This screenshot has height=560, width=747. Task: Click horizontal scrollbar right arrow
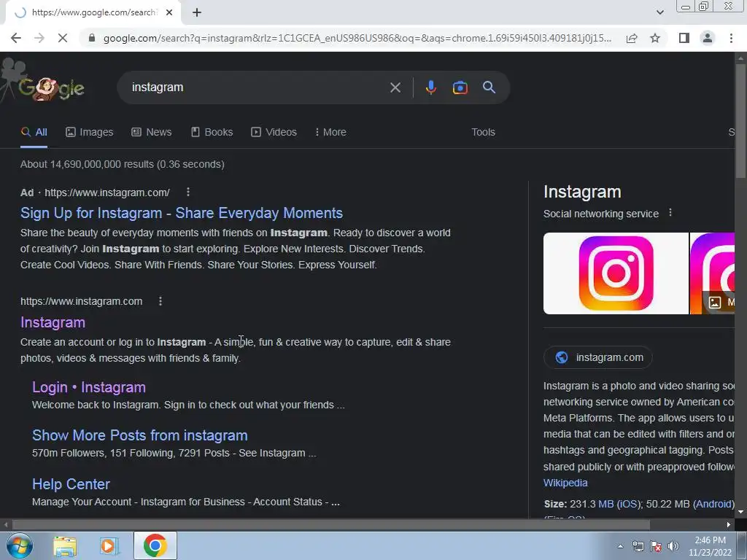coord(729,525)
